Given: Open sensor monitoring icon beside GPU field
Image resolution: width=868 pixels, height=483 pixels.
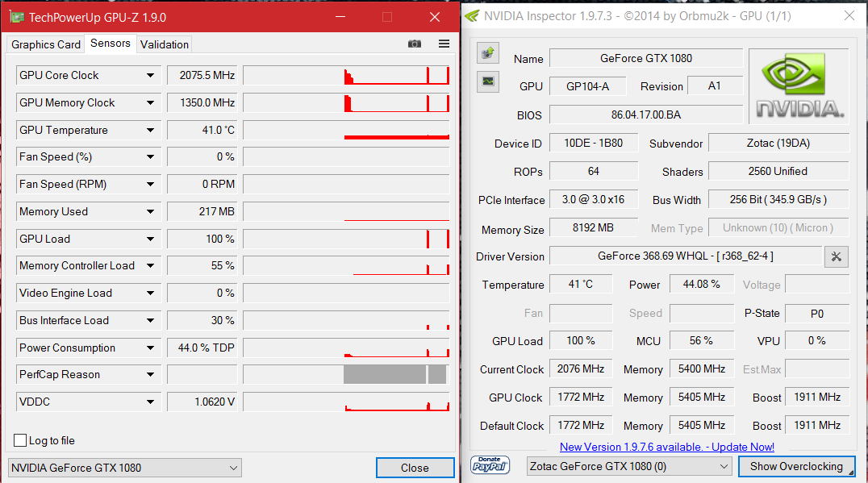Looking at the screenshot, I should tap(488, 81).
